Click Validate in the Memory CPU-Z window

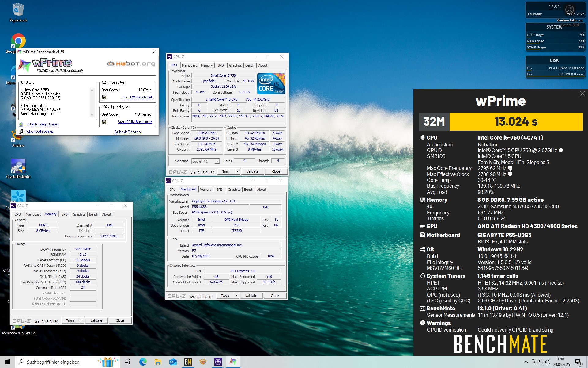[96, 320]
